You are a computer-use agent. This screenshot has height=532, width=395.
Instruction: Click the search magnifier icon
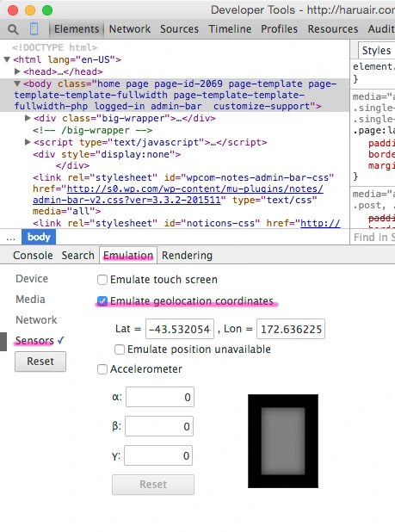click(13, 29)
